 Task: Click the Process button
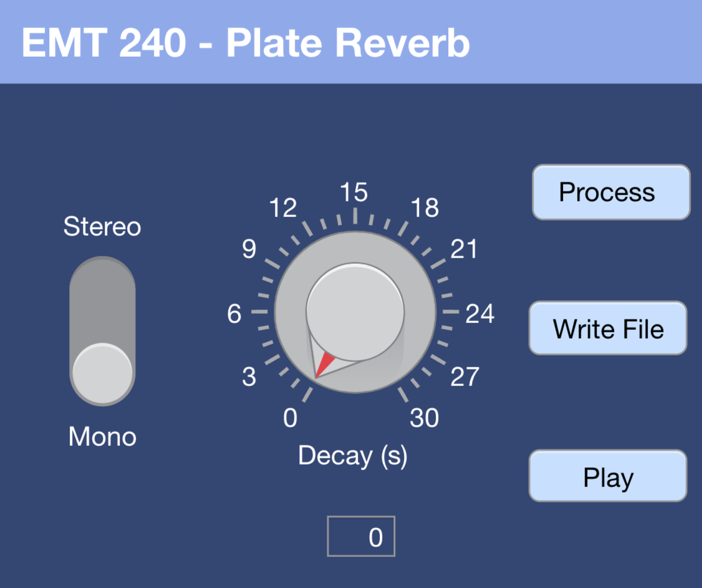(x=610, y=192)
